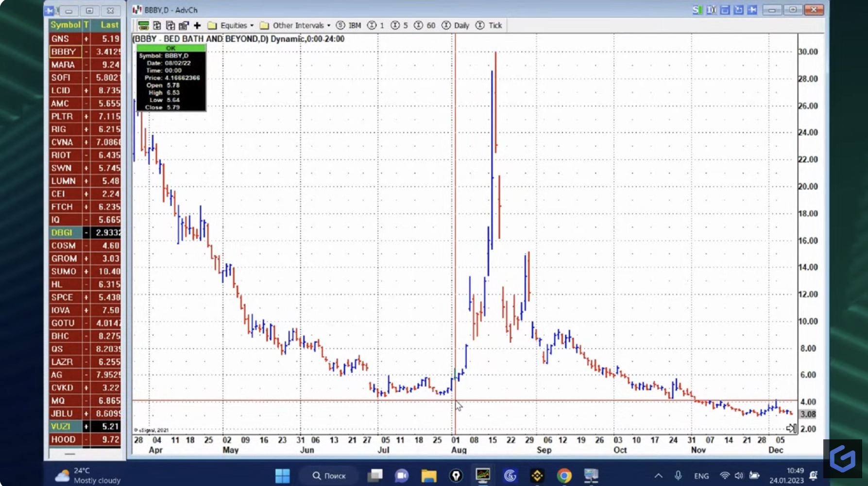Open File Explorer from the taskbar
Image resolution: width=868 pixels, height=486 pixels.
click(x=429, y=475)
